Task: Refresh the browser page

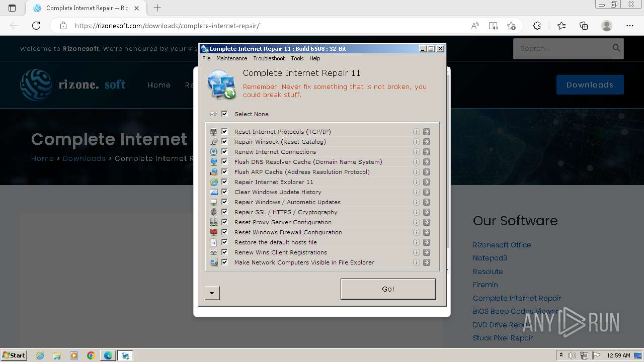Action: [36, 26]
